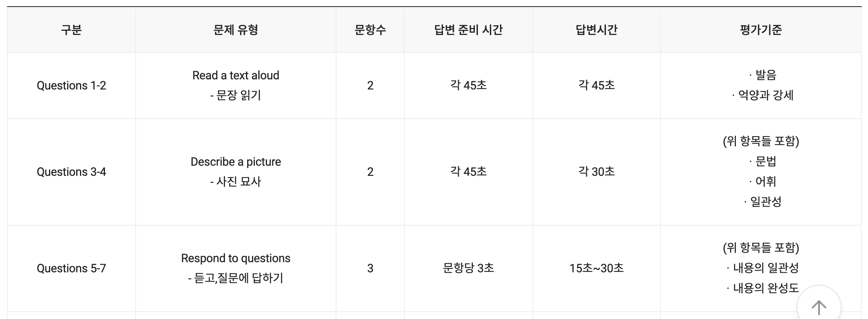Image resolution: width=868 pixels, height=319 pixels.
Task: Click the 각 30초 answer time cell
Action: pos(596,171)
